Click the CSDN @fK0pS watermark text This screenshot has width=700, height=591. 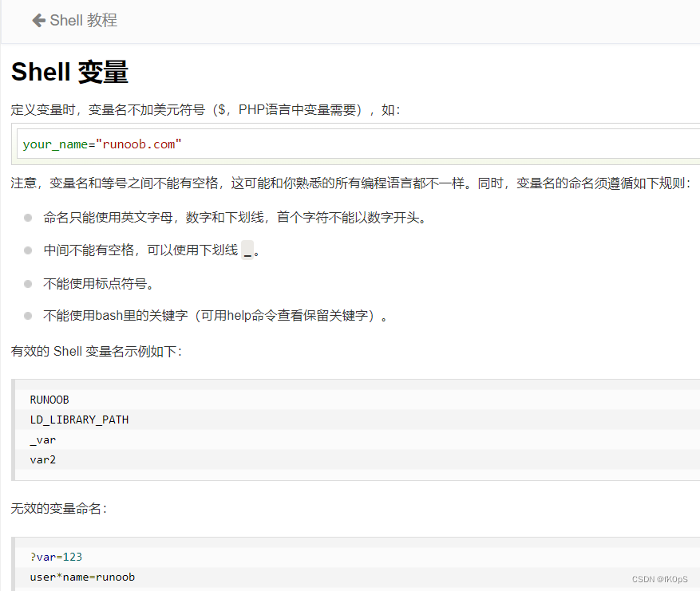pyautogui.click(x=662, y=580)
